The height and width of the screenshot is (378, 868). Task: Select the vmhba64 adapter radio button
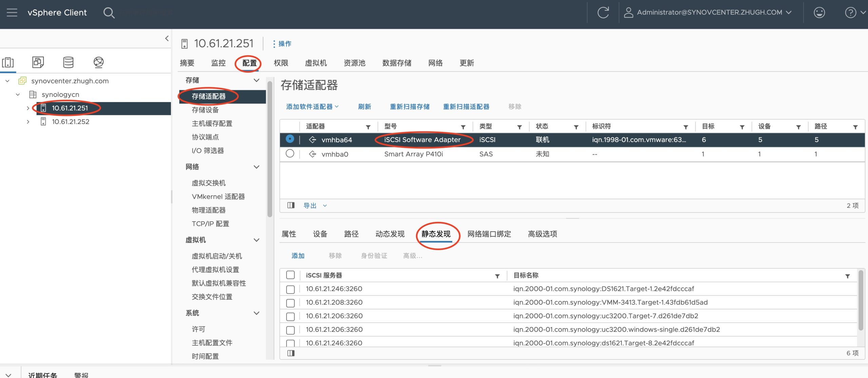click(x=290, y=139)
